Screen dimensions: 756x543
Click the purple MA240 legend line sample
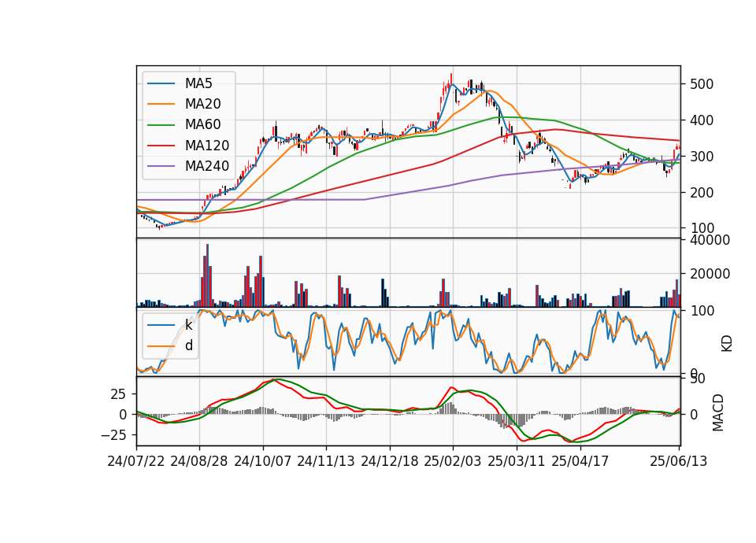point(161,166)
